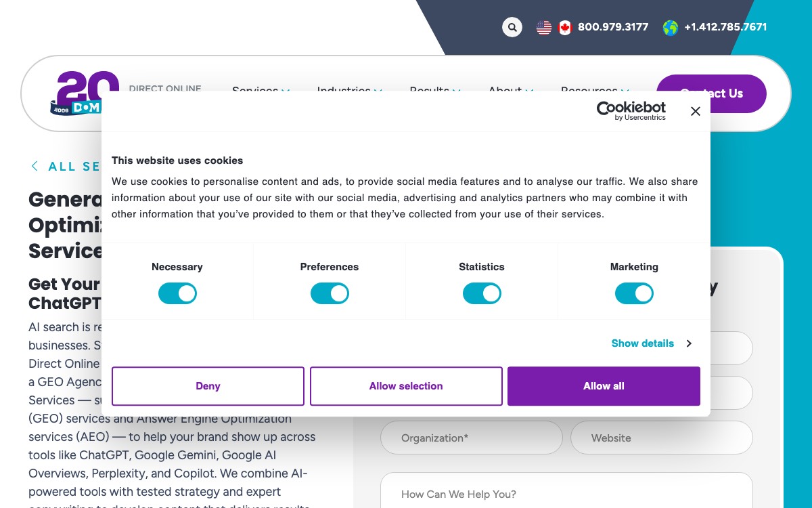Open the Direct Online Marketing 20 logo
Viewport: 812px width, 508px height.
pyautogui.click(x=85, y=93)
